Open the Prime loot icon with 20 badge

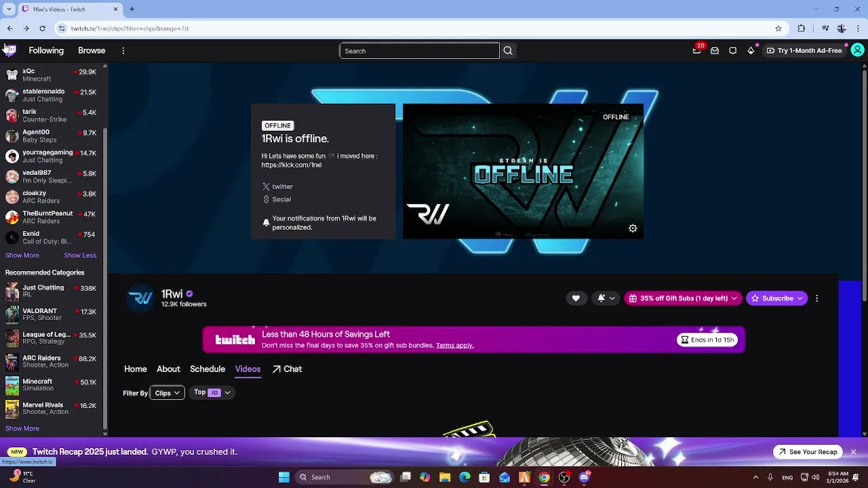696,51
